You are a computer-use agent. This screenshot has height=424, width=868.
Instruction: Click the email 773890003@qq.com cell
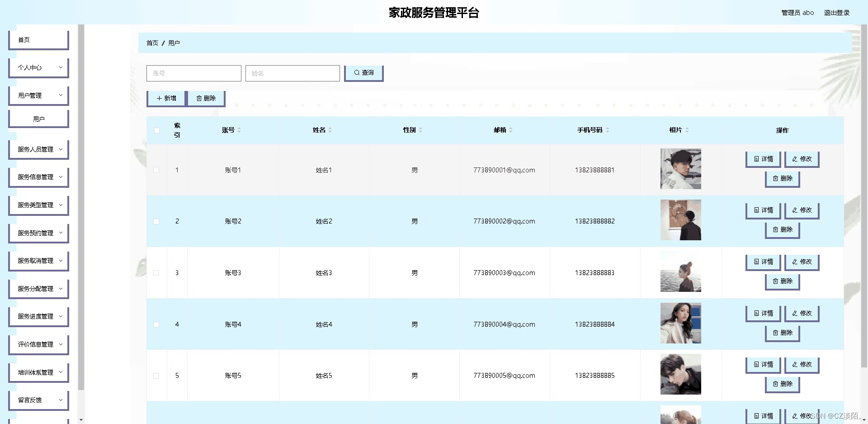pyautogui.click(x=504, y=273)
